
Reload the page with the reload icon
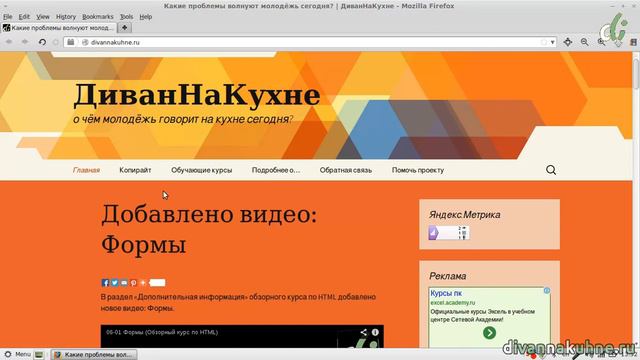click(x=42, y=42)
